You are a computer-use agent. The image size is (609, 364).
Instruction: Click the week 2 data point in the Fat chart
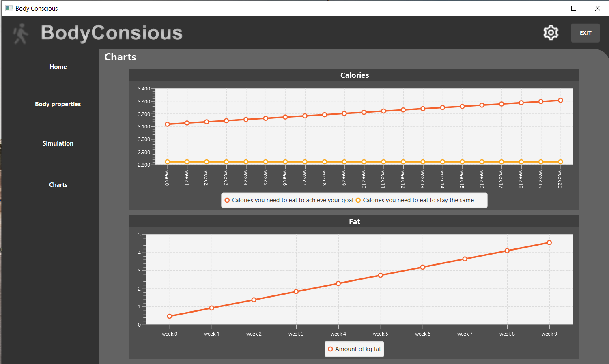(254, 300)
